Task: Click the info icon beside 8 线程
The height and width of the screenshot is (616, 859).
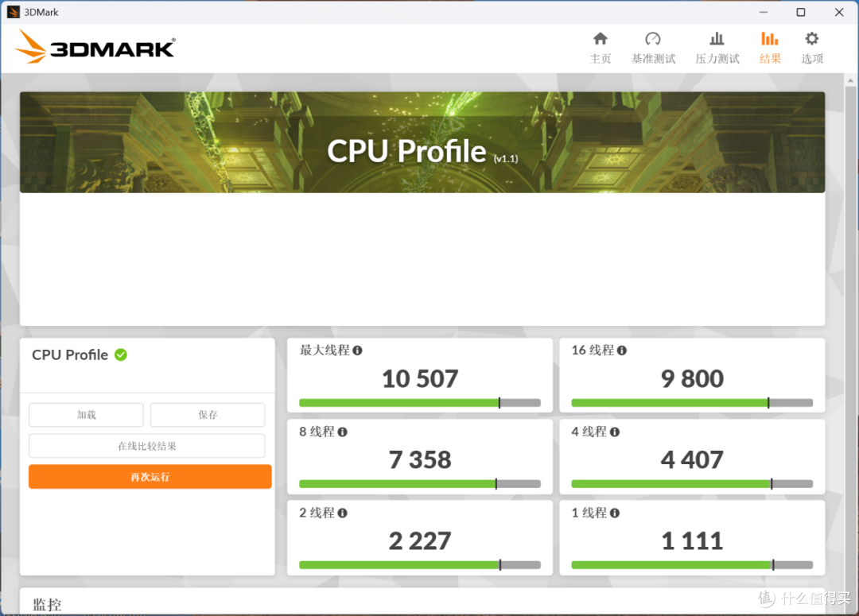Action: tap(342, 432)
